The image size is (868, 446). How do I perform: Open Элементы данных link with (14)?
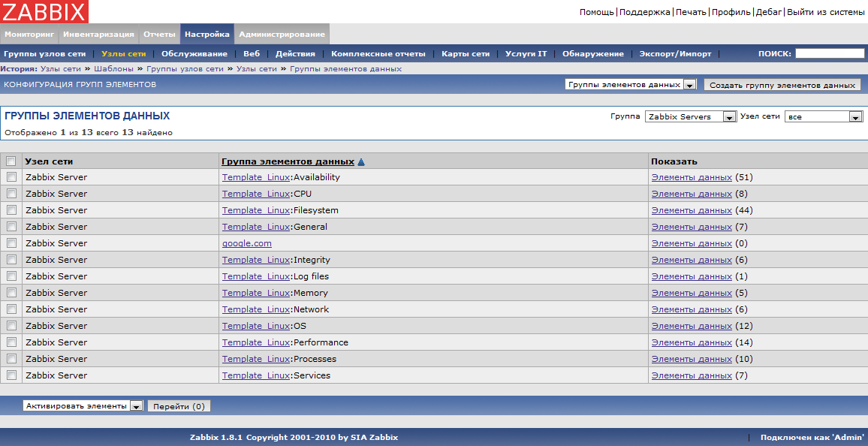692,342
